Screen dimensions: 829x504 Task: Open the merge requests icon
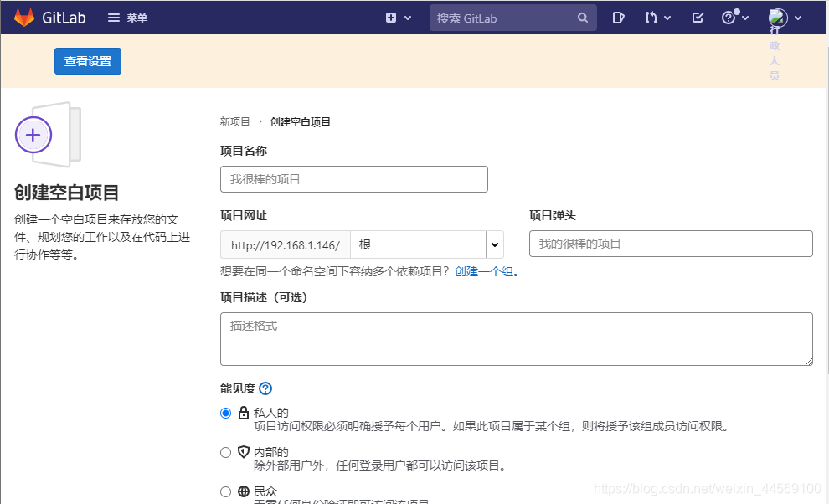tap(651, 18)
